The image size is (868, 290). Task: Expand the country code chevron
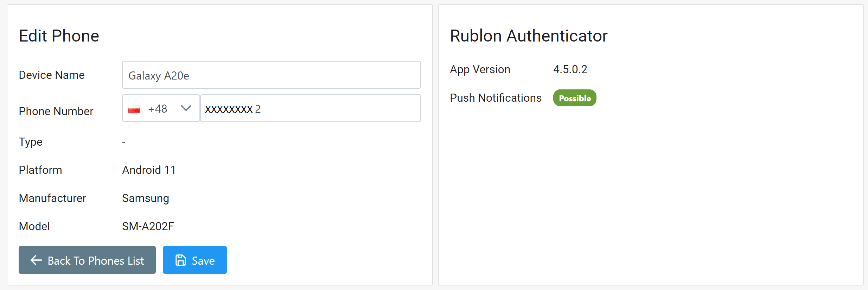click(x=186, y=108)
